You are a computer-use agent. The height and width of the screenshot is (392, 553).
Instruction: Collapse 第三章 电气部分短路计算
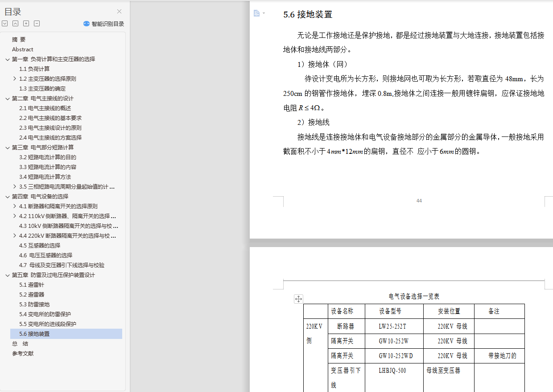pyautogui.click(x=7, y=148)
